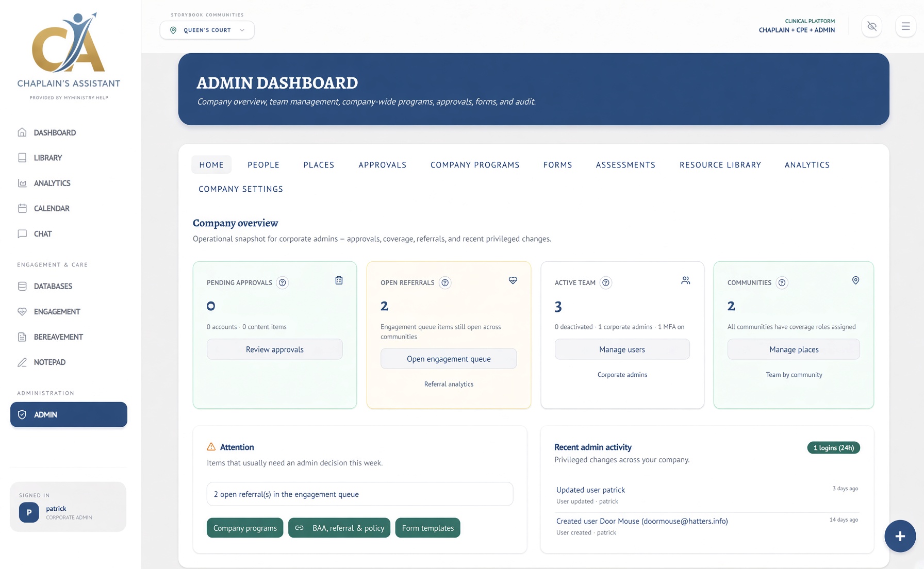Open the hamburger menu icon at top right

905,26
